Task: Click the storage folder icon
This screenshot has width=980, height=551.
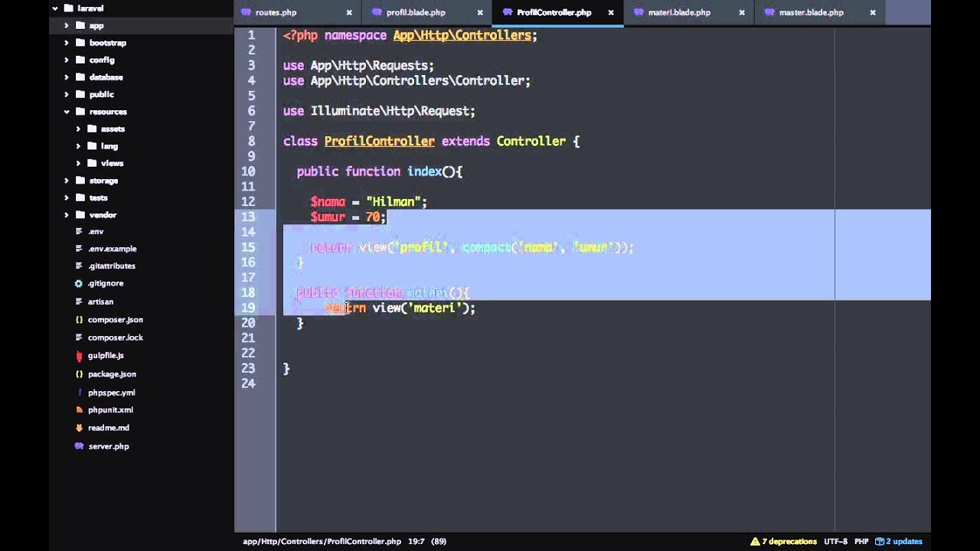Action: [x=80, y=181]
